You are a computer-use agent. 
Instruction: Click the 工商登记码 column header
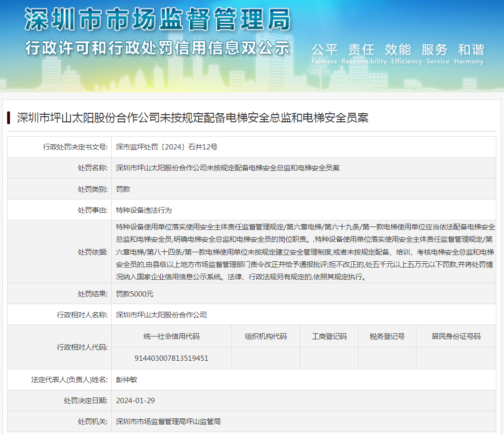[329, 336]
